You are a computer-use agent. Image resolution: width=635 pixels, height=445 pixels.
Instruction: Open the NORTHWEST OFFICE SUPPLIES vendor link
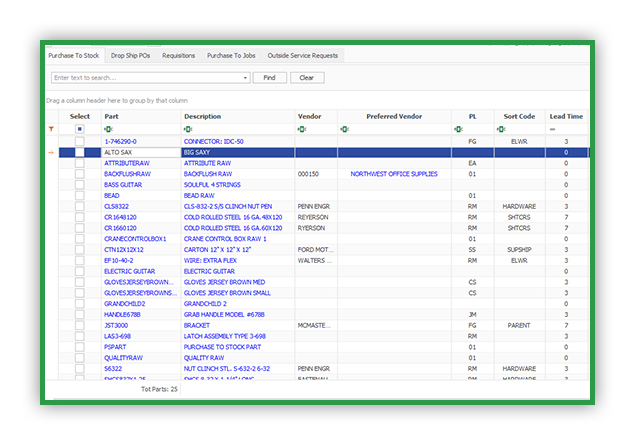394,174
